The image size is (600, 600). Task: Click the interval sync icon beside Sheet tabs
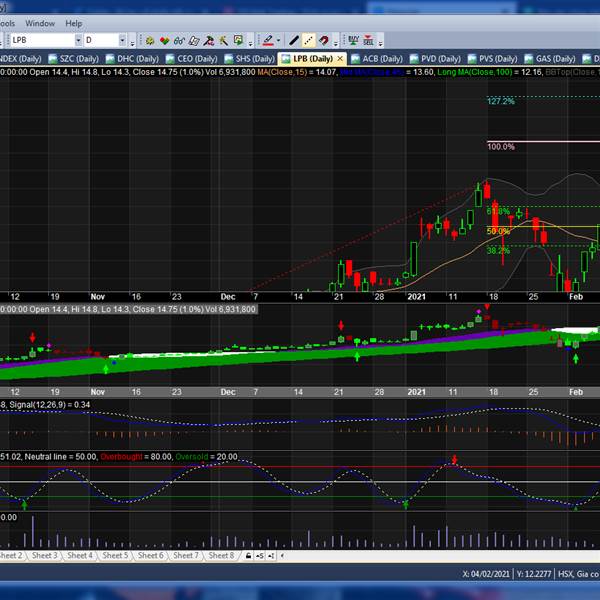[x=271, y=556]
